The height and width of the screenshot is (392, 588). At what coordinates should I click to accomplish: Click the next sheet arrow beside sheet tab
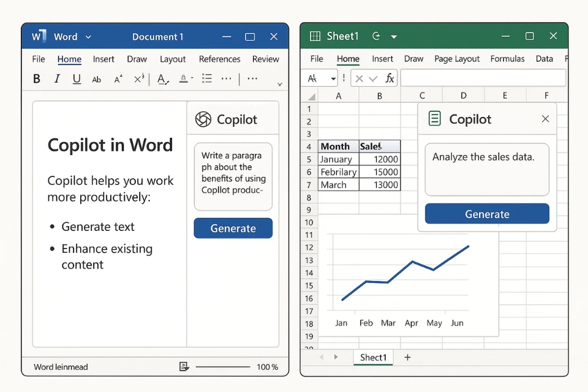coord(336,356)
